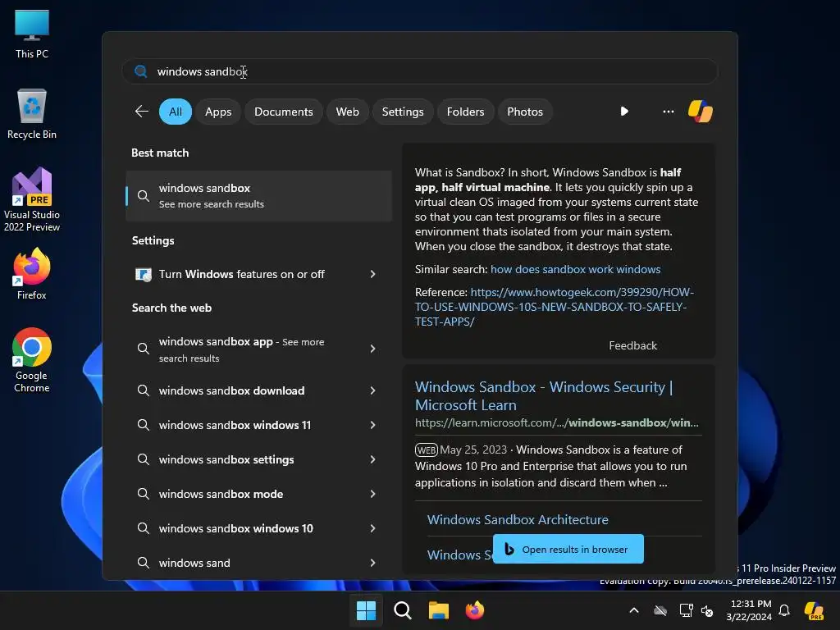Click the search input containing windows sandbox

point(419,71)
